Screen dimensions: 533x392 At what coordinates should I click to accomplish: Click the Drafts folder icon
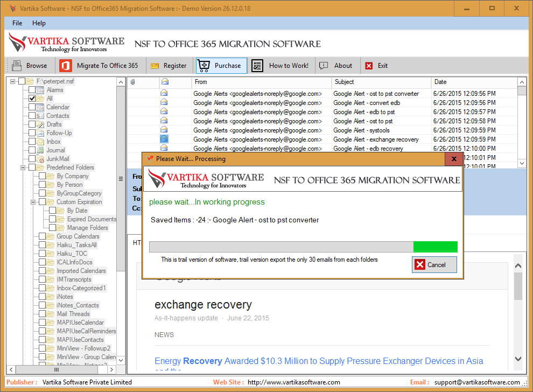pos(40,124)
